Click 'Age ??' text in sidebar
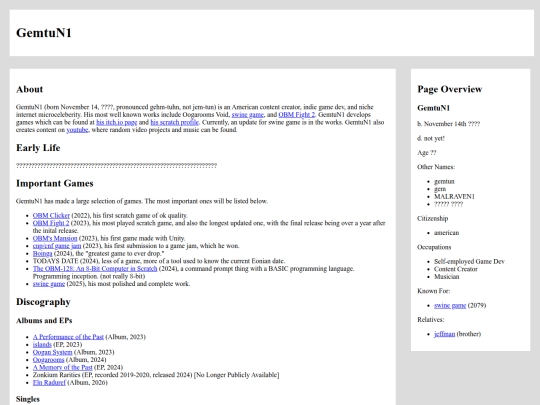 point(427,153)
